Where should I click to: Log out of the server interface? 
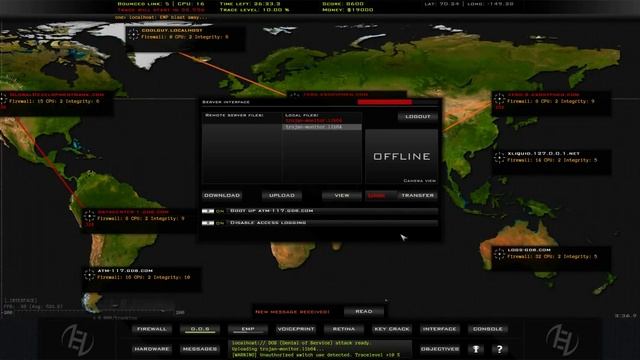point(418,117)
